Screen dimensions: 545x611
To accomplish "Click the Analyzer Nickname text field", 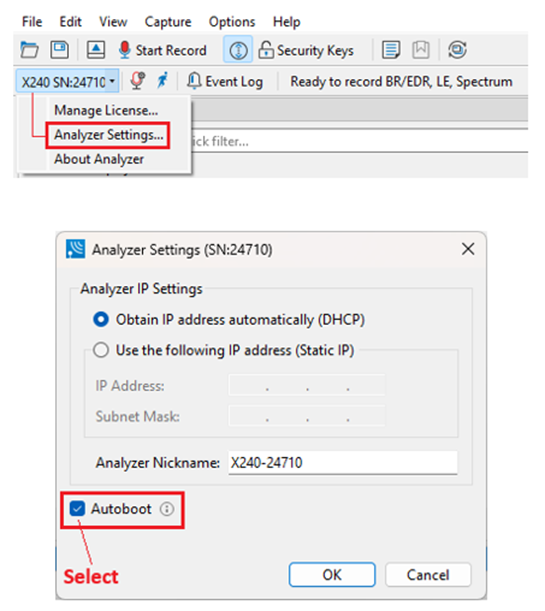I will [343, 463].
